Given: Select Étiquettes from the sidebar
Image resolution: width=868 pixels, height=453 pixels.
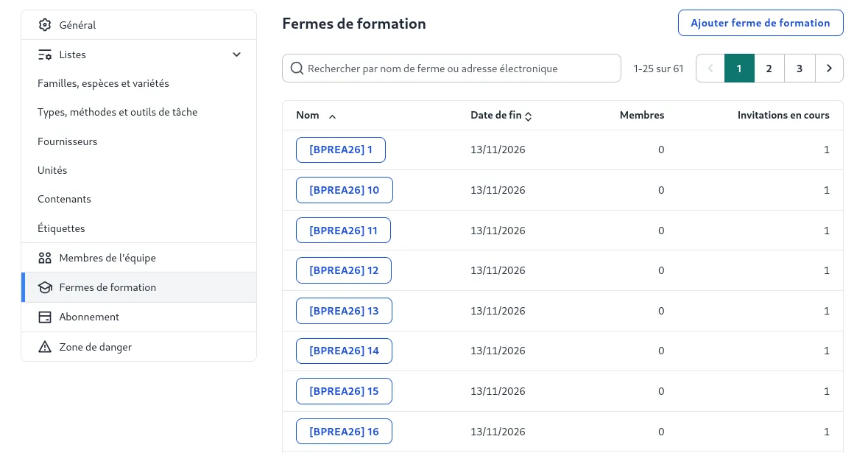Looking at the screenshot, I should pyautogui.click(x=61, y=228).
